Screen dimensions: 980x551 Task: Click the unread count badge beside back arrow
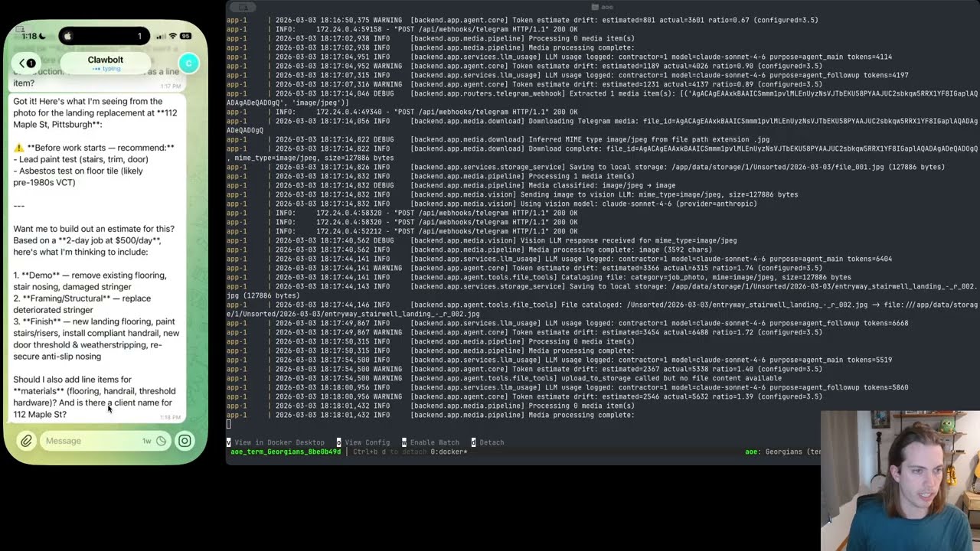point(31,64)
